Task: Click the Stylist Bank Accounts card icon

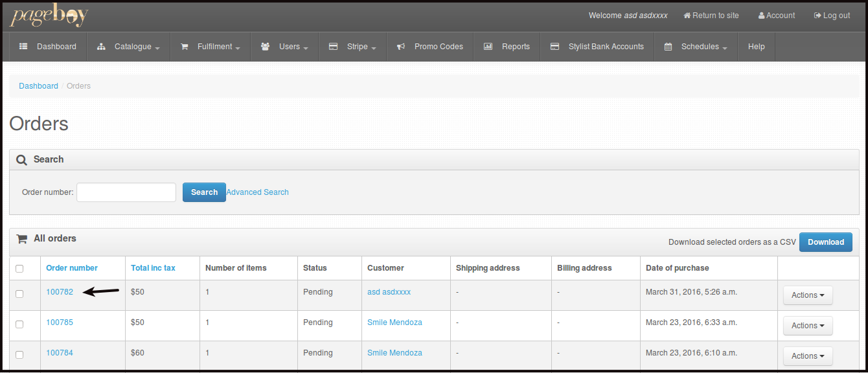Action: pos(554,47)
